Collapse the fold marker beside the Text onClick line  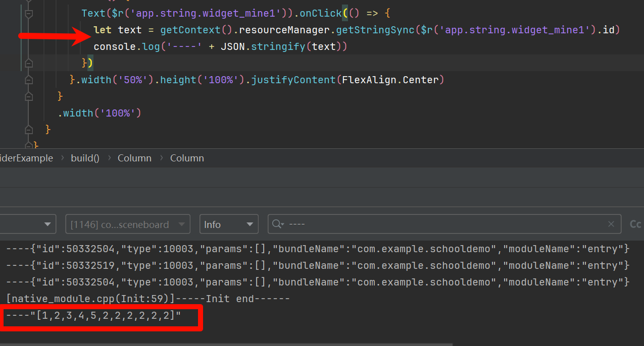[x=29, y=14]
